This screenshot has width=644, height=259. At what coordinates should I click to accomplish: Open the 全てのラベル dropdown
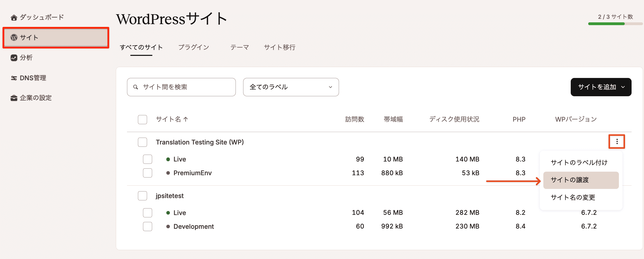coord(291,87)
